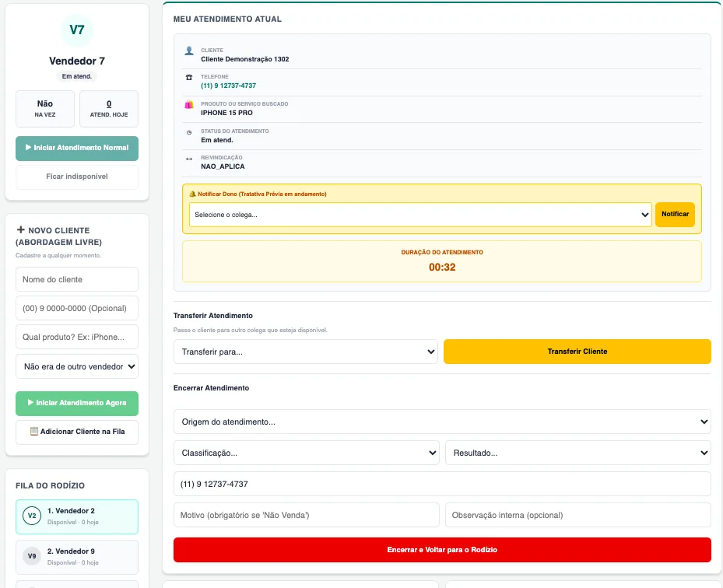Click the Em atend. status badge under Vendedor 7
This screenshot has height=588, width=723.
point(76,76)
